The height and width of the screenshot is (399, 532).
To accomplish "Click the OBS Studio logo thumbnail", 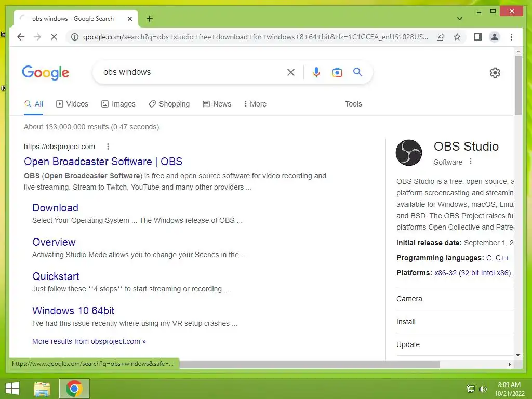I will [409, 153].
